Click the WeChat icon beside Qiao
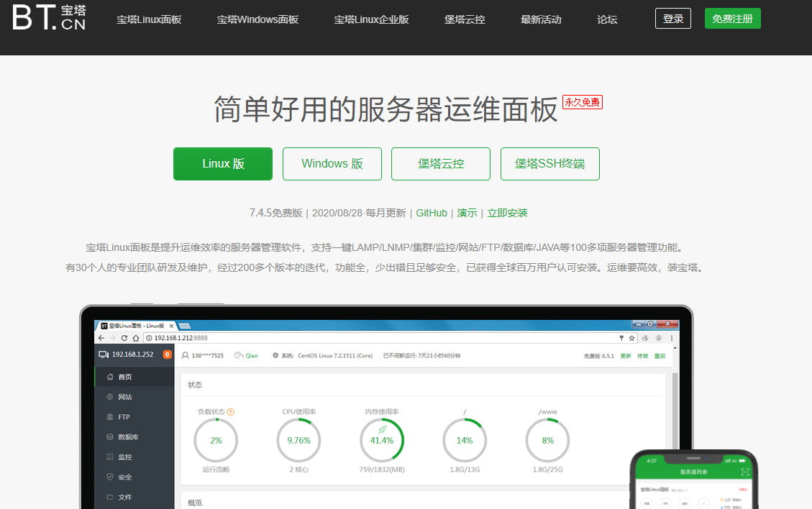812x509 pixels. 239,356
